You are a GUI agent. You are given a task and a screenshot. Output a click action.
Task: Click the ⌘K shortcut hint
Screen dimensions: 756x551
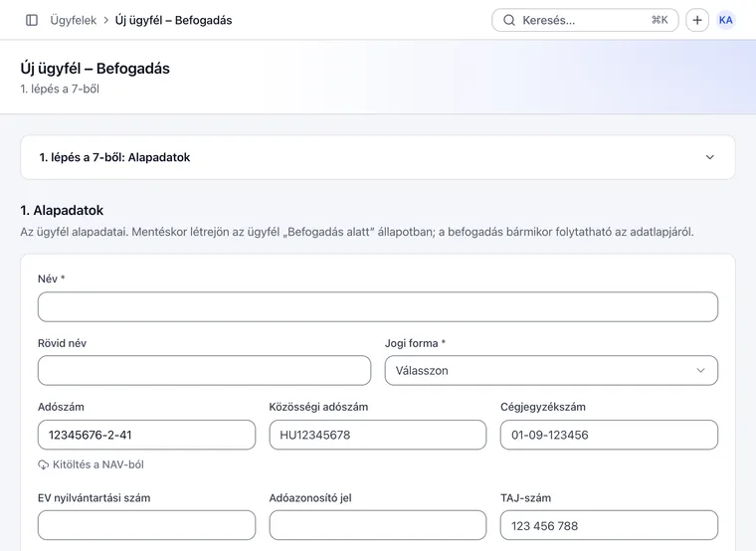tap(660, 20)
